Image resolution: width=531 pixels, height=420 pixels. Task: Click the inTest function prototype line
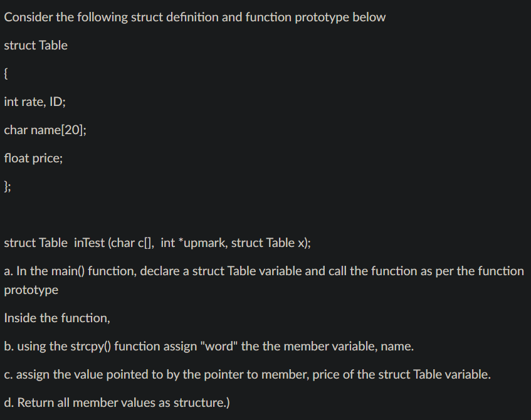click(x=157, y=243)
